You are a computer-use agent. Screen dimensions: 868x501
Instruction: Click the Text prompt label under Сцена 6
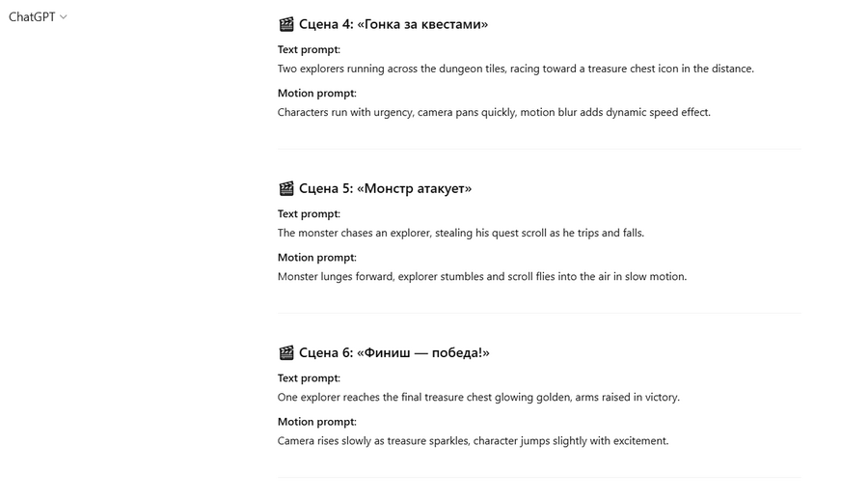309,377
